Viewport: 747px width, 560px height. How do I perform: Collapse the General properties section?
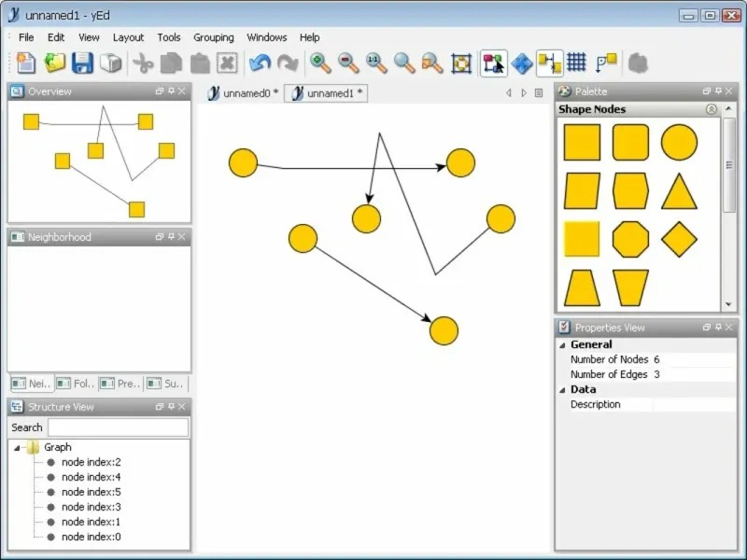[562, 344]
